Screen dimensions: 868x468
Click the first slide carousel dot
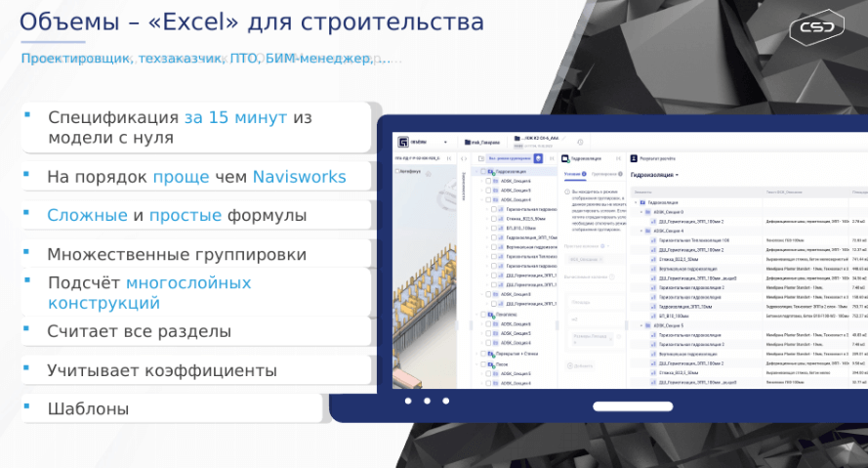[408, 401]
